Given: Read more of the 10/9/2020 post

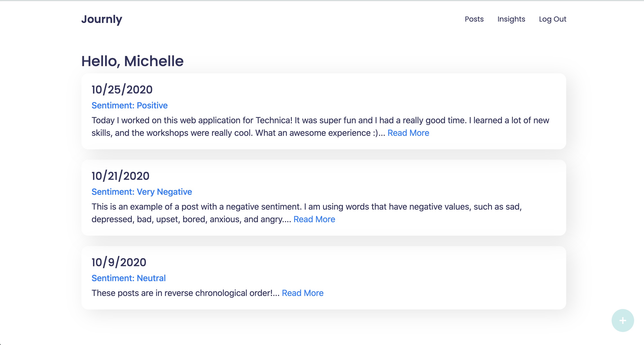Looking at the screenshot, I should (x=302, y=293).
